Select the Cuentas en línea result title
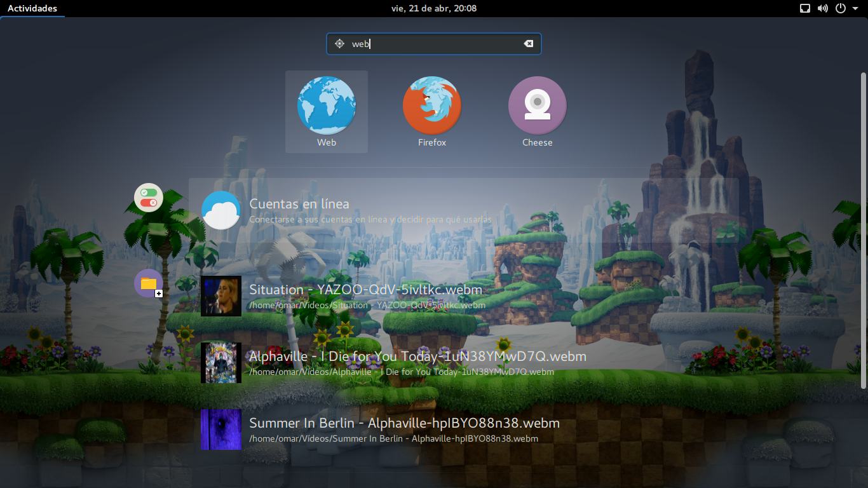 (x=299, y=204)
